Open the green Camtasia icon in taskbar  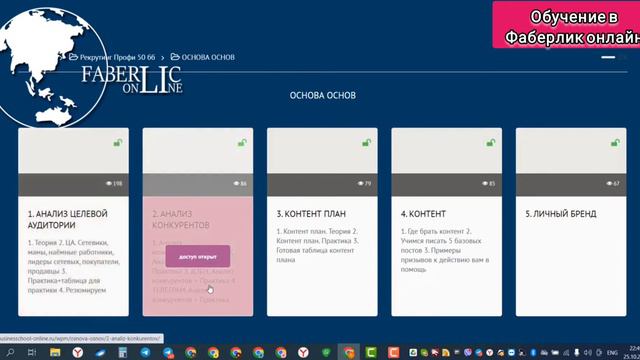pyautogui.click(x=371, y=352)
